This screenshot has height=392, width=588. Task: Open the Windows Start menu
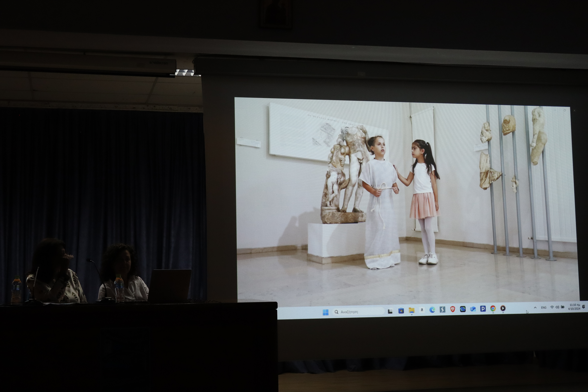click(325, 312)
